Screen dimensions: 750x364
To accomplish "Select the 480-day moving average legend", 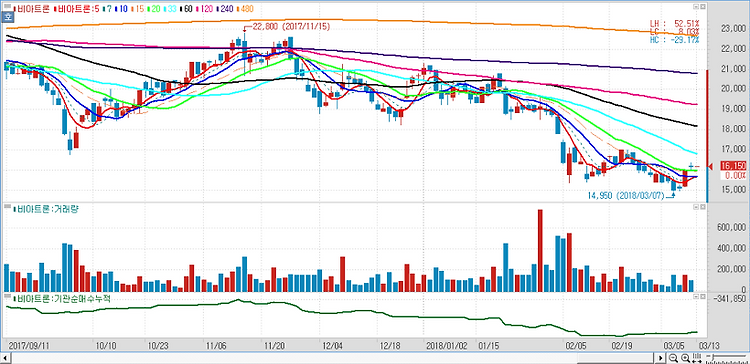I will click(x=246, y=8).
